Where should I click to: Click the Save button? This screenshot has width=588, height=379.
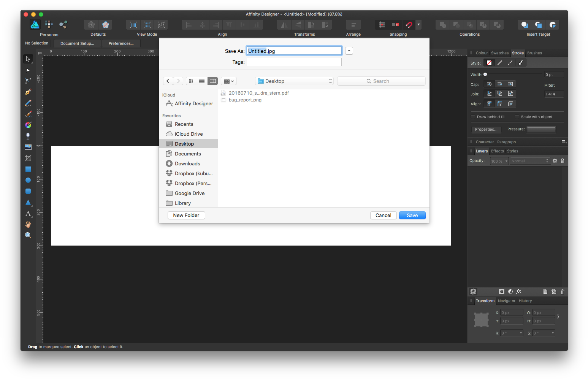(x=412, y=215)
